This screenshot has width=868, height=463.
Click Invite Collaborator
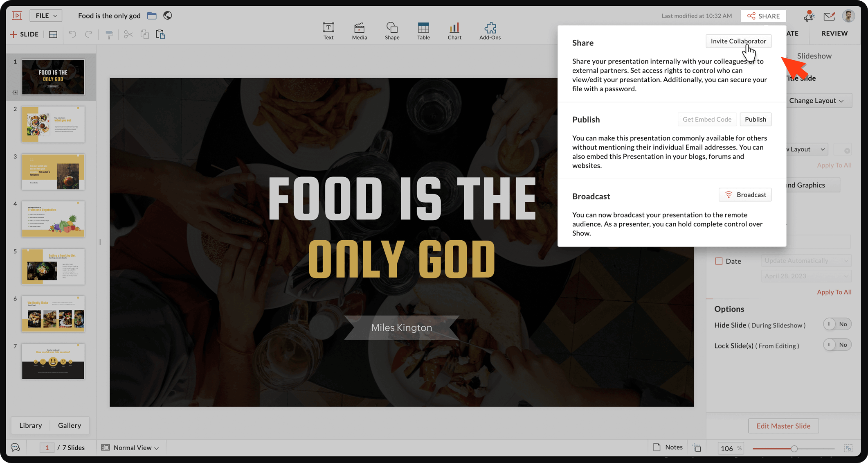[738, 41]
